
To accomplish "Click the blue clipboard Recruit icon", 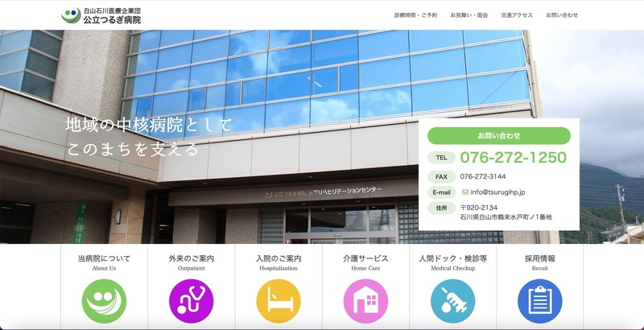I will pyautogui.click(x=539, y=301).
